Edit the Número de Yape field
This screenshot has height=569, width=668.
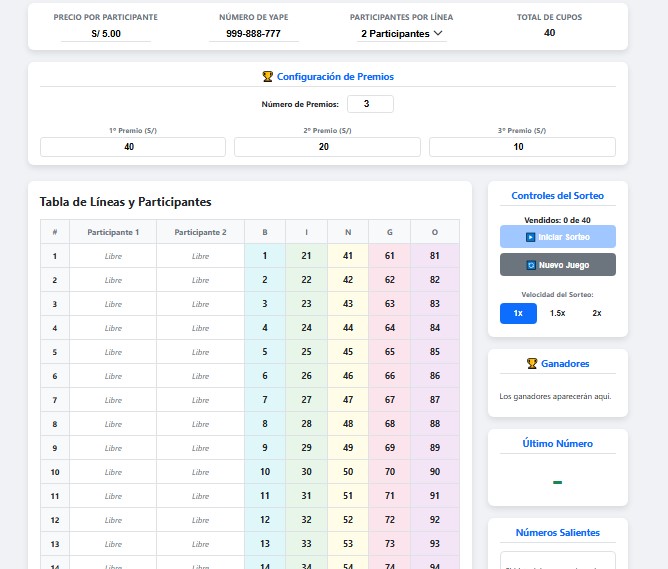point(253,33)
